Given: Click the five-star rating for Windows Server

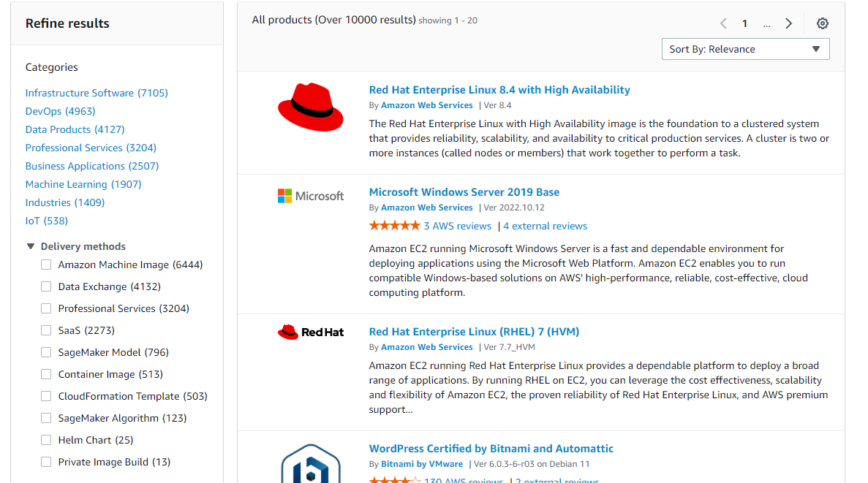Looking at the screenshot, I should point(394,226).
